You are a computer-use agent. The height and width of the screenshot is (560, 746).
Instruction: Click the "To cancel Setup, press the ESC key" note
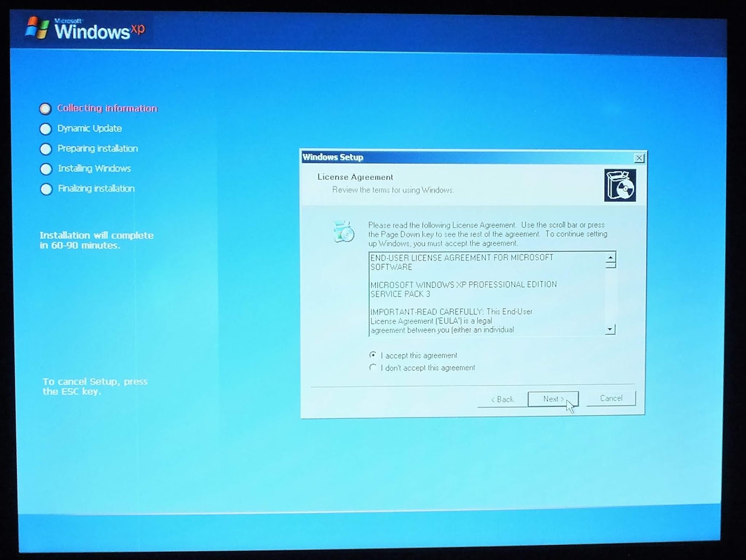95,387
